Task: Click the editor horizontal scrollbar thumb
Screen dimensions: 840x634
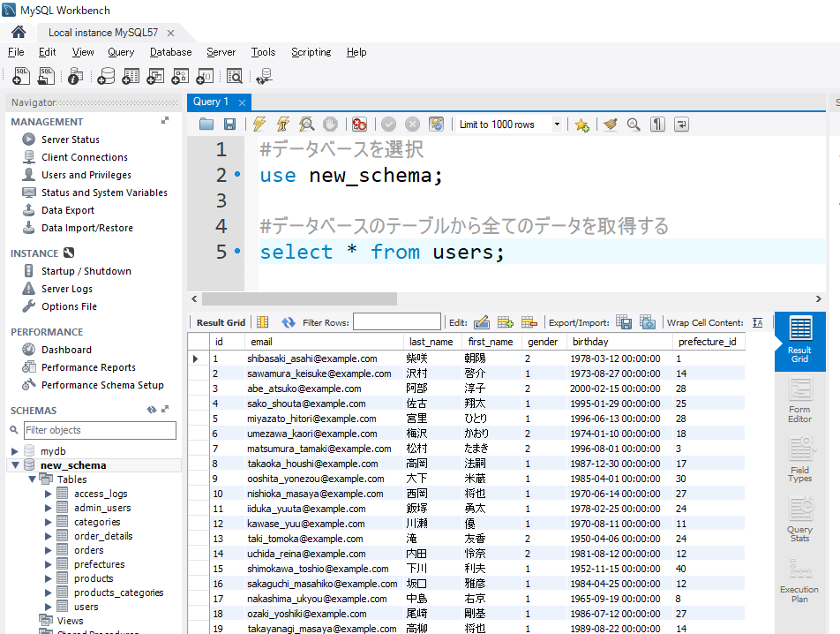Action: point(299,298)
